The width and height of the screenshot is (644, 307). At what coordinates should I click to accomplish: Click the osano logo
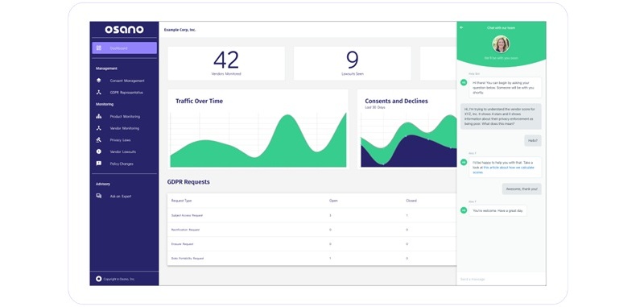(x=124, y=30)
